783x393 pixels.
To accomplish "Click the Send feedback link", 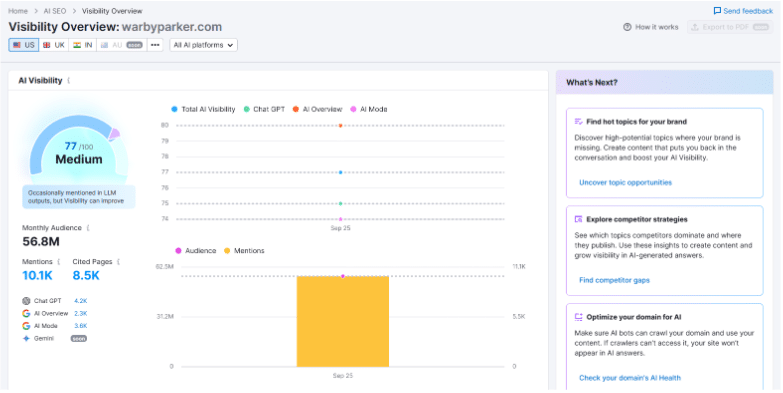I will coord(743,11).
